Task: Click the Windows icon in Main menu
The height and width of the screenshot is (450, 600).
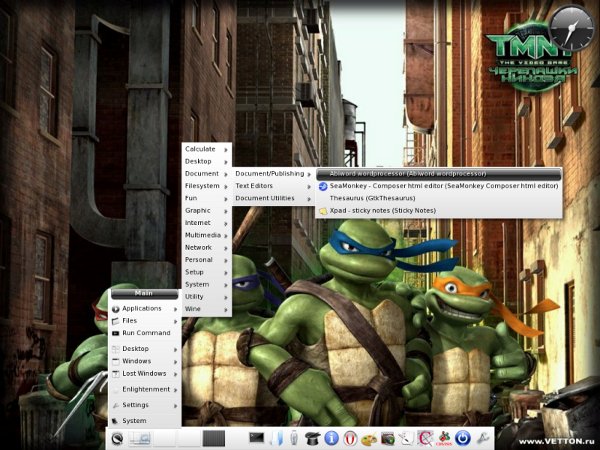Action: pos(116,361)
